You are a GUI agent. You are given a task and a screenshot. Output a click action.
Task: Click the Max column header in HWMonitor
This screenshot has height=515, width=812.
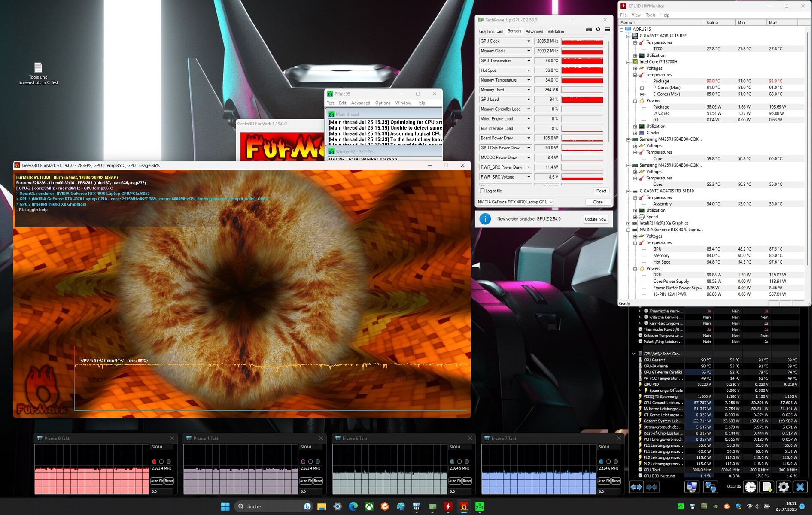[782, 23]
